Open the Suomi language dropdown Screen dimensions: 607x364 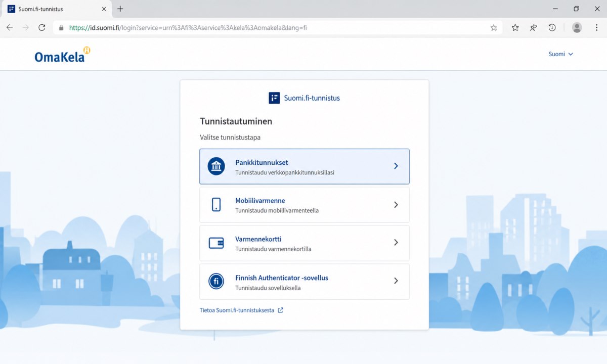(561, 54)
